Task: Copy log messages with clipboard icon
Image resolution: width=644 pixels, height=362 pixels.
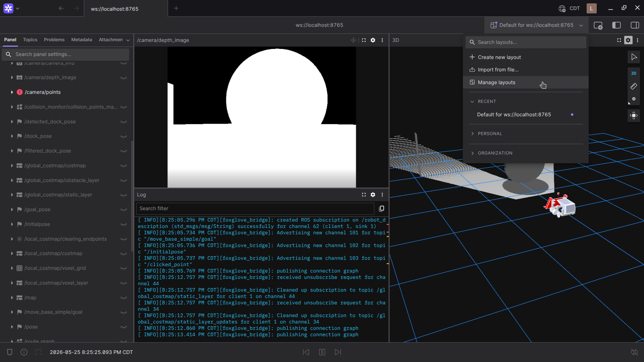Action: click(381, 208)
